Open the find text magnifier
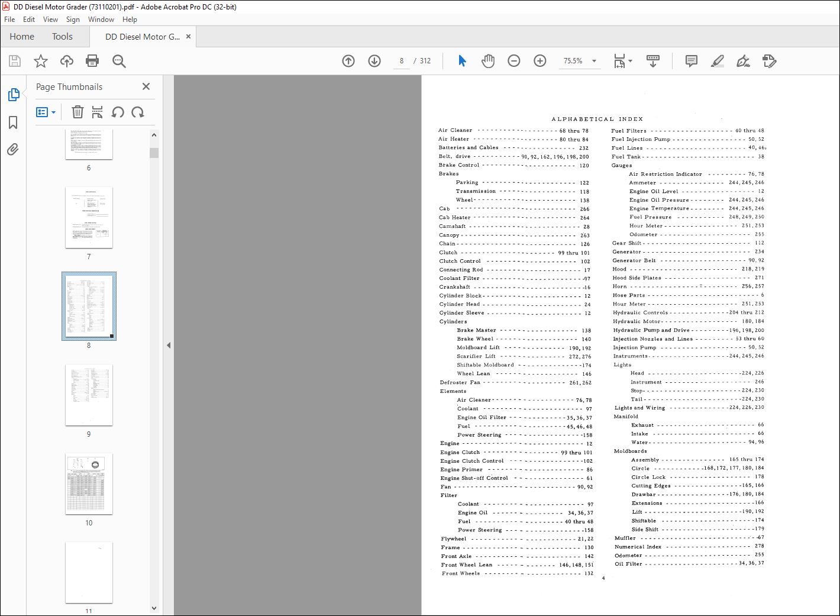Screen dimensions: 840x616 [119, 61]
